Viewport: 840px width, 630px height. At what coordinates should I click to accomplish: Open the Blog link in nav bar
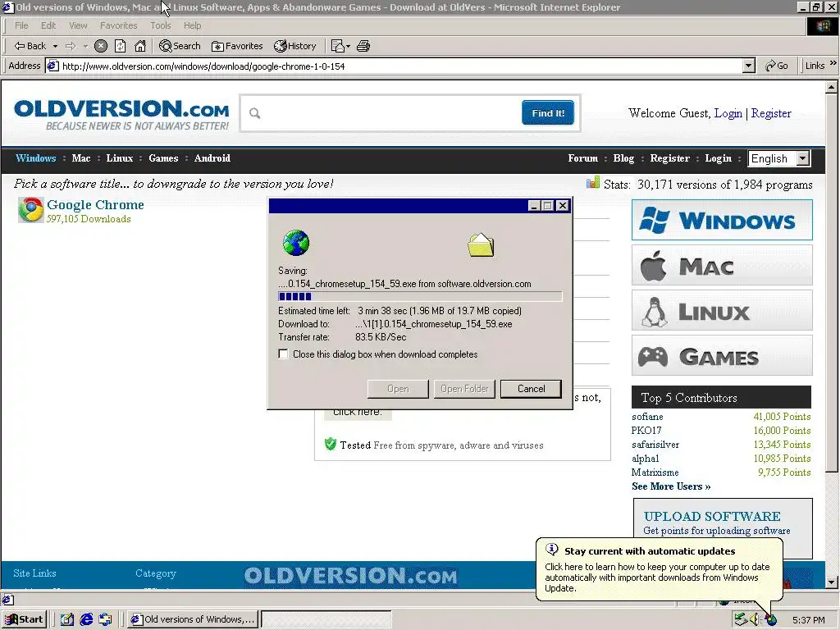623,158
